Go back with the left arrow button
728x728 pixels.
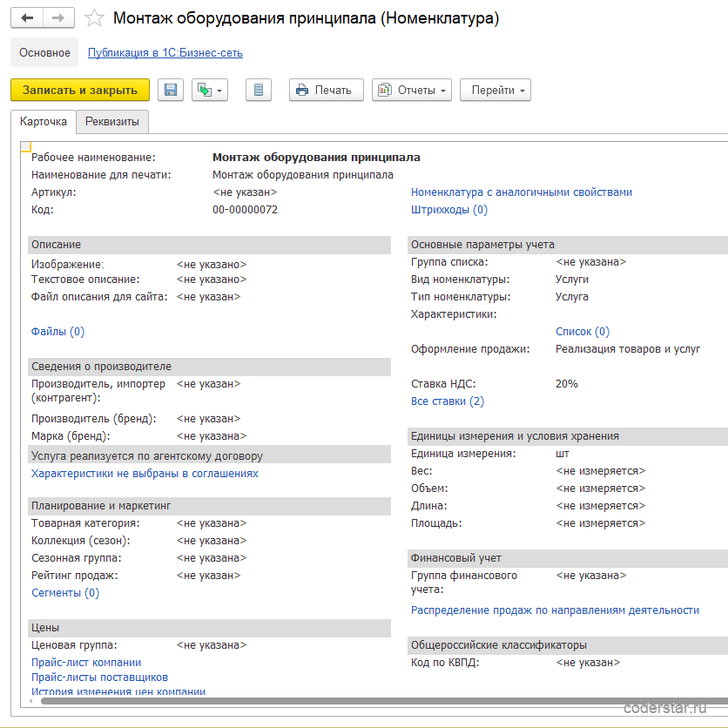tap(27, 18)
